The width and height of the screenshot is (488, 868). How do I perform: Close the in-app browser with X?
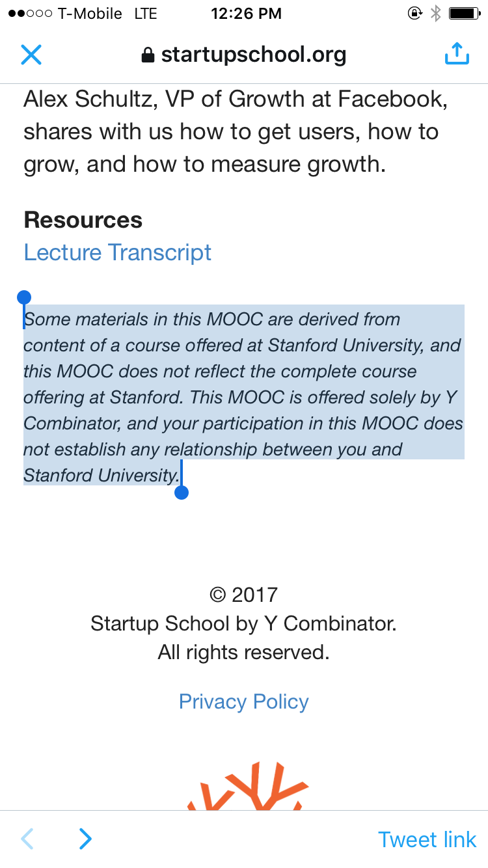pos(31,55)
